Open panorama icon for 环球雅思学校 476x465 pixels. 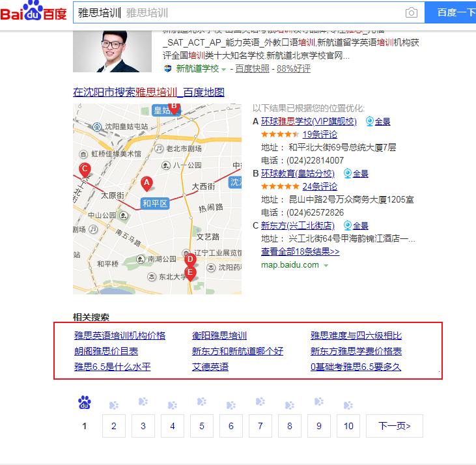pos(369,121)
